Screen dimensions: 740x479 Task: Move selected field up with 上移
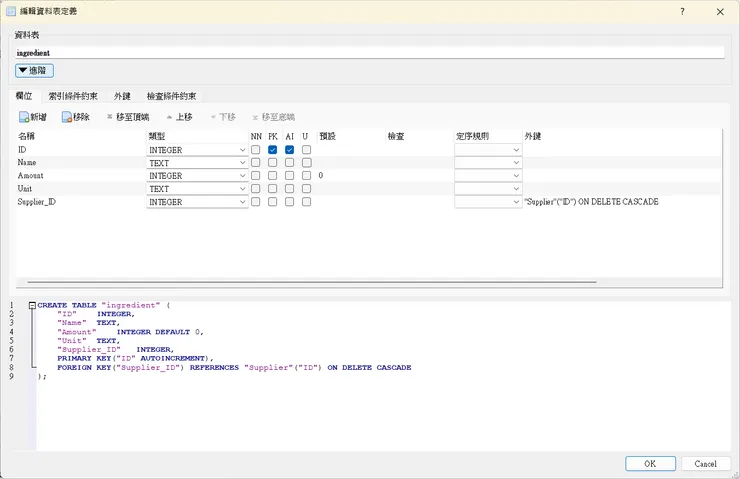[x=179, y=117]
